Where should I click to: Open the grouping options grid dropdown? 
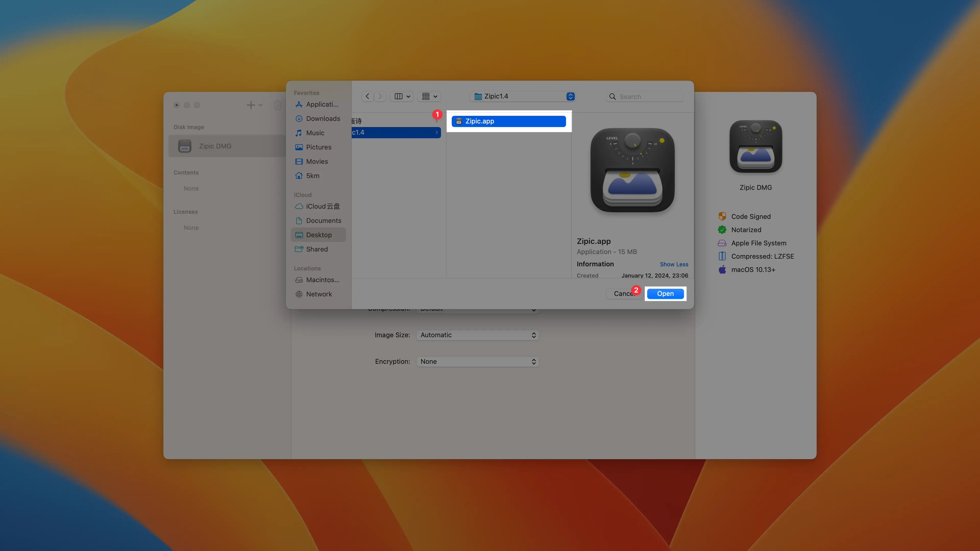[429, 96]
